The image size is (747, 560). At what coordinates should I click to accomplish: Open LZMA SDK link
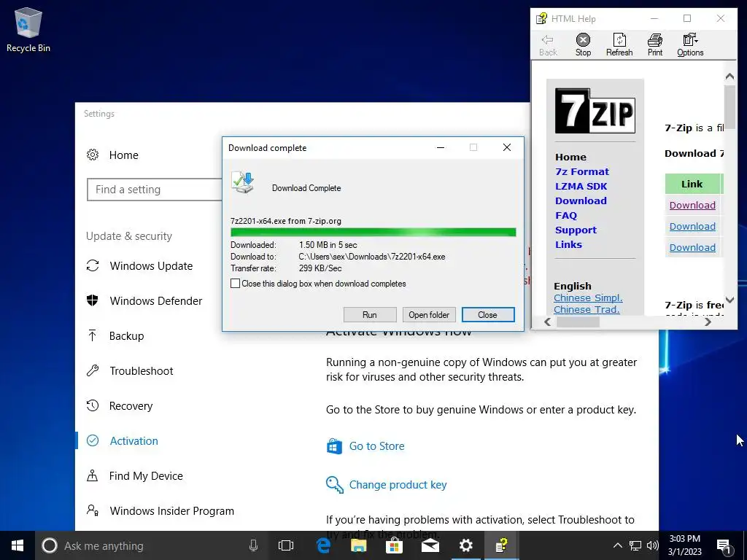(x=581, y=186)
